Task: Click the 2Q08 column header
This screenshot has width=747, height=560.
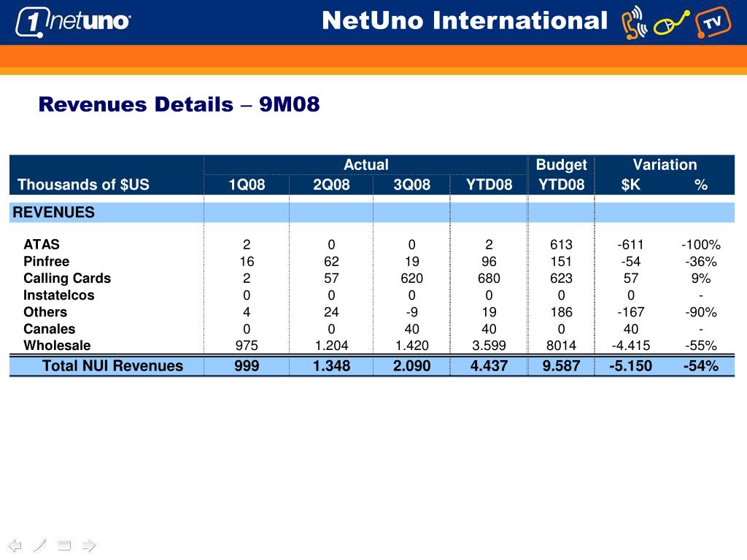Action: tap(331, 184)
